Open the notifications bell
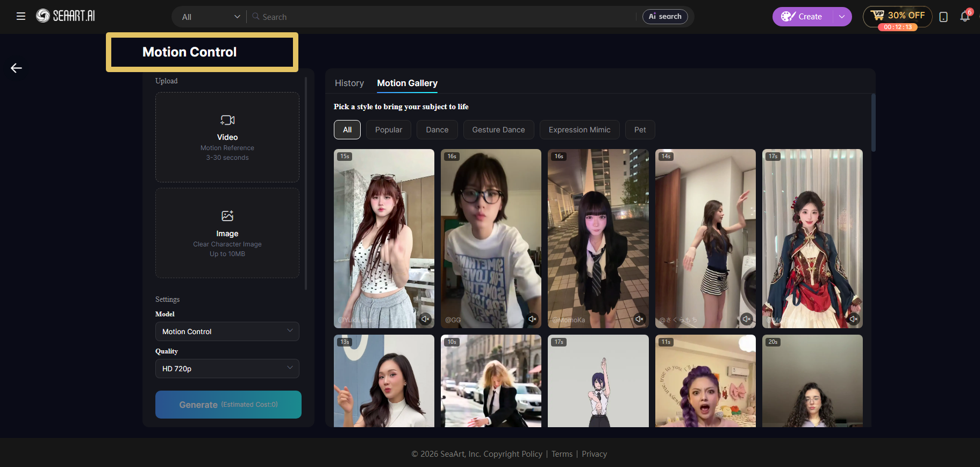Image resolution: width=980 pixels, height=467 pixels. [965, 16]
